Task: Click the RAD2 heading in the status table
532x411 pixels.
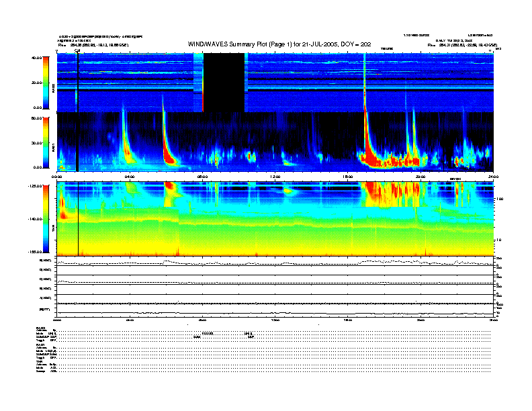Action: (x=41, y=328)
